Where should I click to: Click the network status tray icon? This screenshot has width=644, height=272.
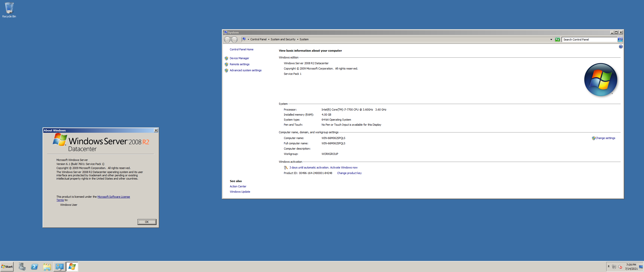614,267
